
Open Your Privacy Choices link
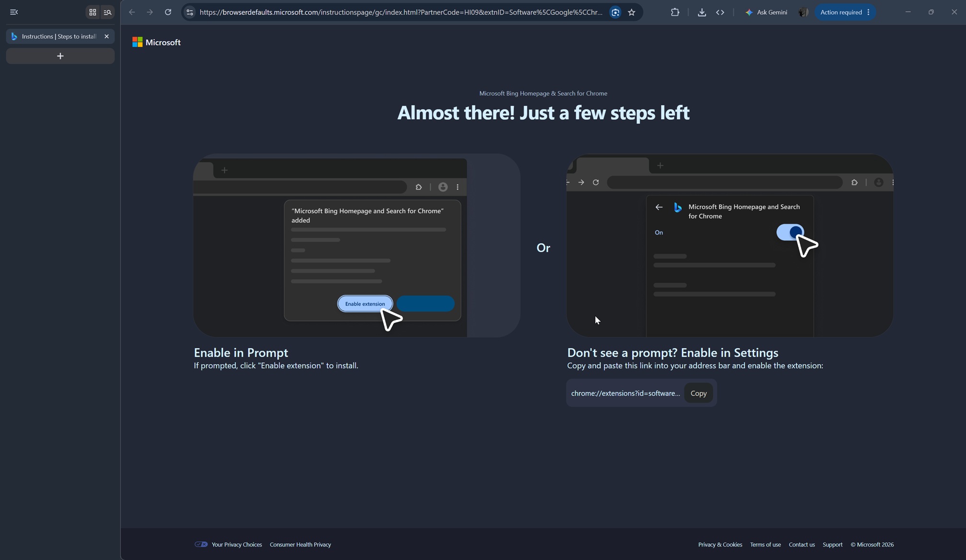pos(237,545)
